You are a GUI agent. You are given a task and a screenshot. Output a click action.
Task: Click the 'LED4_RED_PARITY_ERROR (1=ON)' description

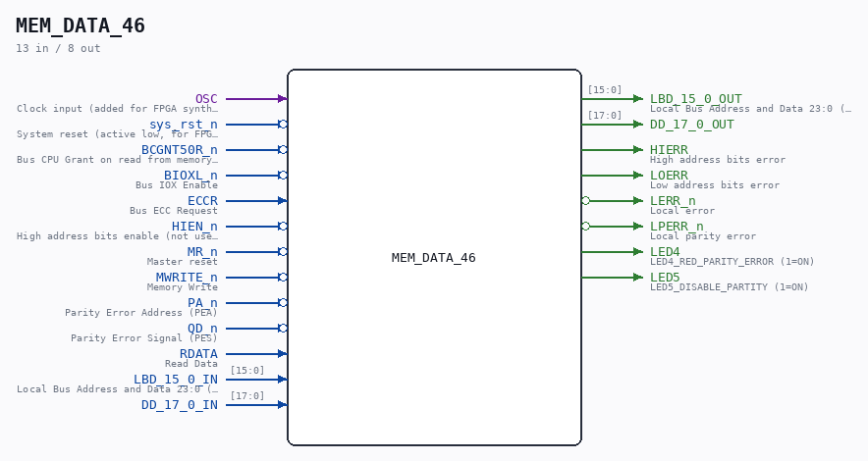click(732, 262)
